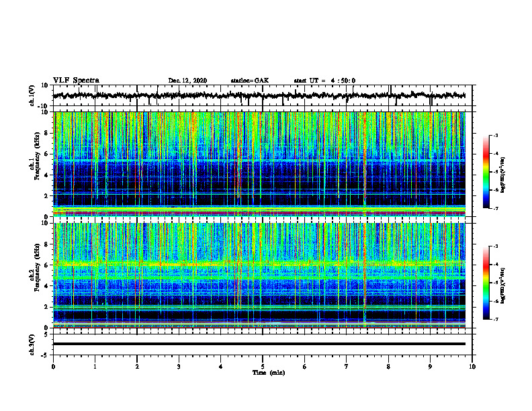
Task: Click the ch.2 spectrogram color scale bar
Action: click(x=486, y=283)
